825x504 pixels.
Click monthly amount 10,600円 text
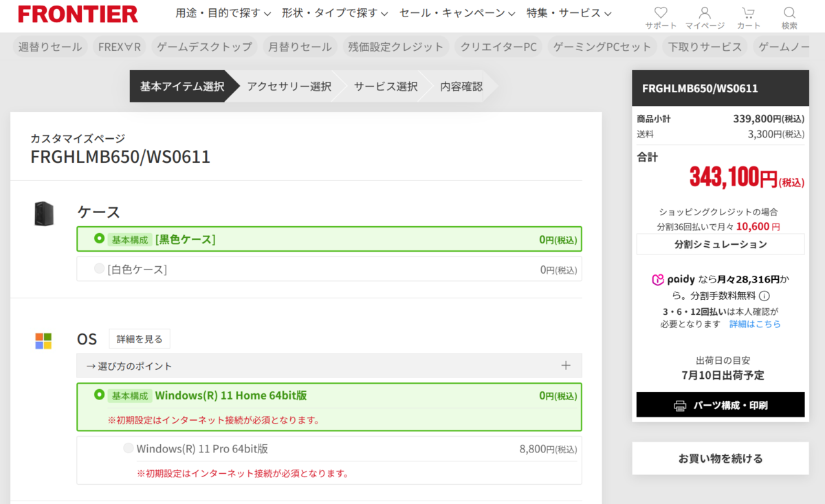(758, 226)
